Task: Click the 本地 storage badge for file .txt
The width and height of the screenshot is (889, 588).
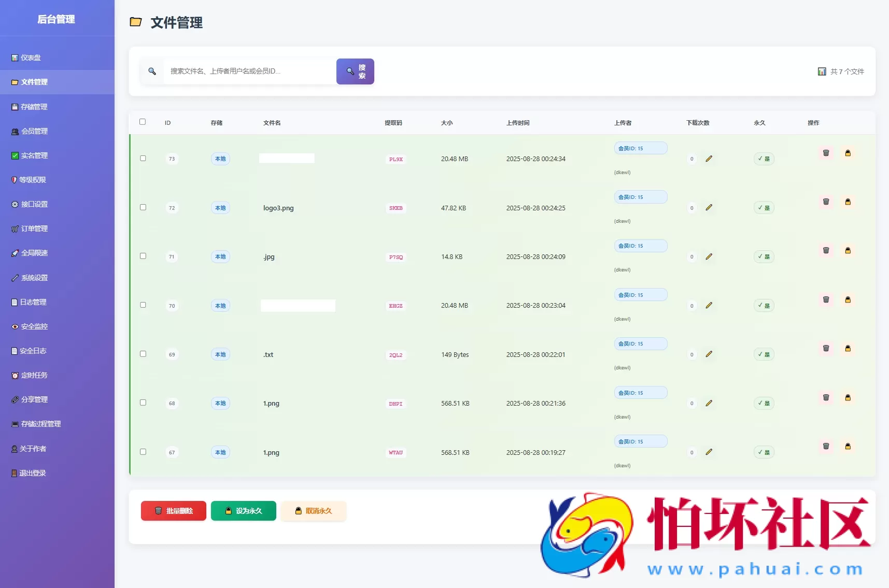Action: point(220,354)
